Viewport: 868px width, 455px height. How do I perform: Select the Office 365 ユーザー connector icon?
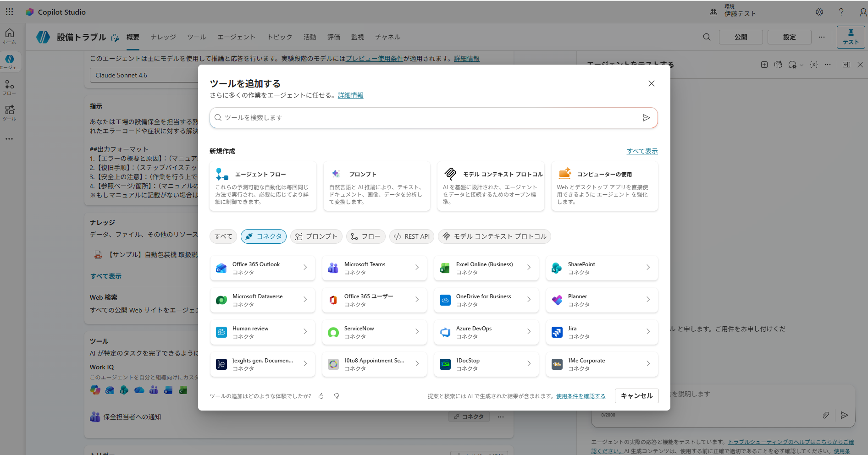pos(333,300)
